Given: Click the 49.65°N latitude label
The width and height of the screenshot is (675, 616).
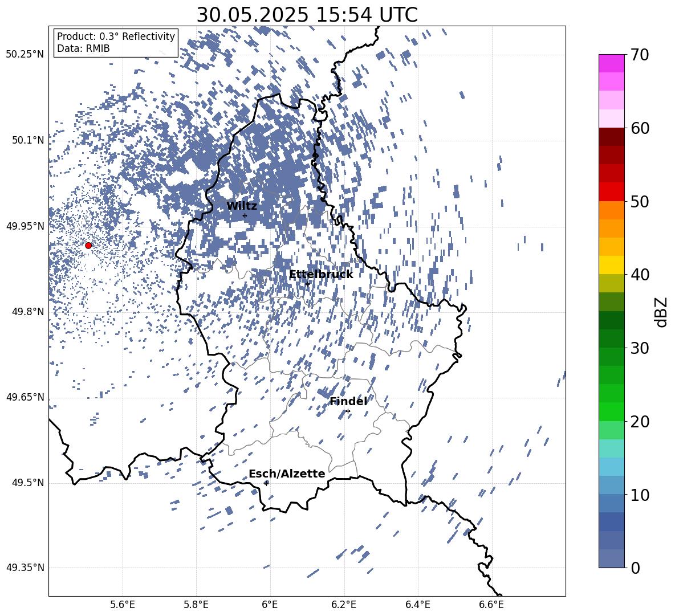Looking at the screenshot, I should click(x=25, y=397).
